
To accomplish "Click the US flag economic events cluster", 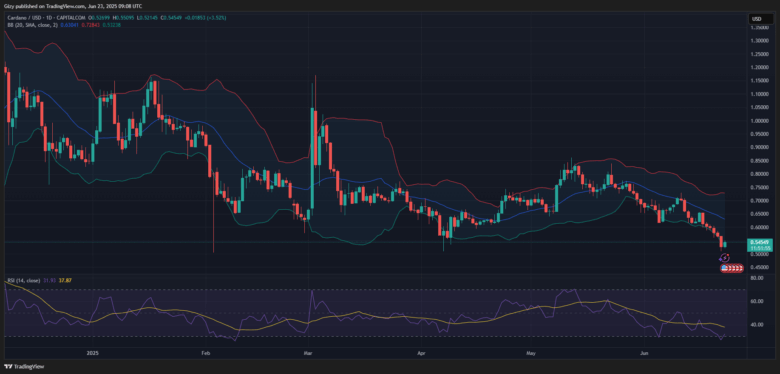I will click(732, 269).
